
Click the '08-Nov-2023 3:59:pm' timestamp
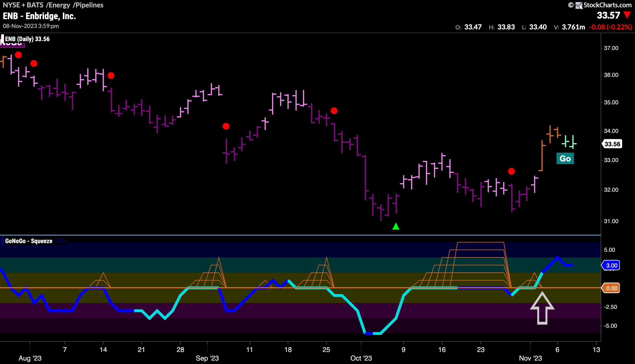31,26
